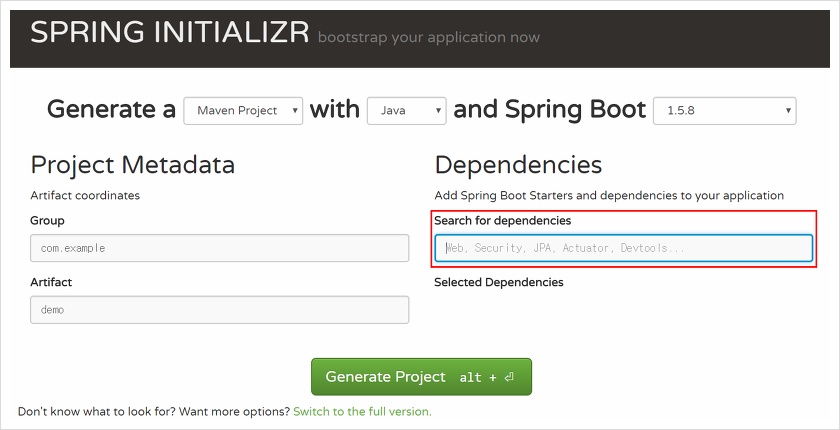Click the Project Metadata heading
Image resolution: width=840 pixels, height=430 pixels.
click(x=133, y=165)
